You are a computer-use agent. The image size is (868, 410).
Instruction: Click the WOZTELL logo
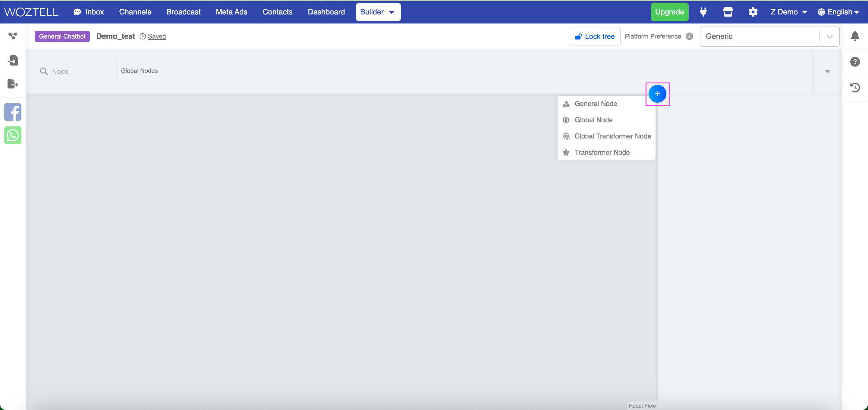pos(31,12)
